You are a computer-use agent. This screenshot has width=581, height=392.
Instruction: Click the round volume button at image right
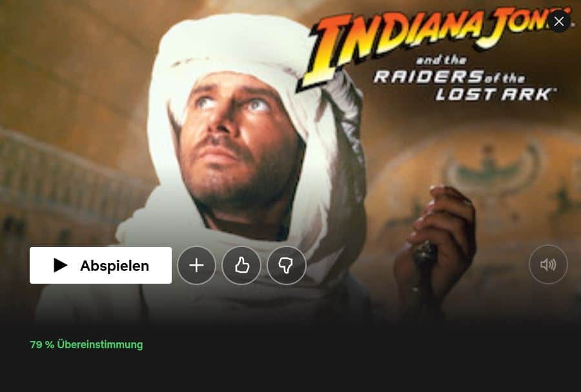click(548, 264)
